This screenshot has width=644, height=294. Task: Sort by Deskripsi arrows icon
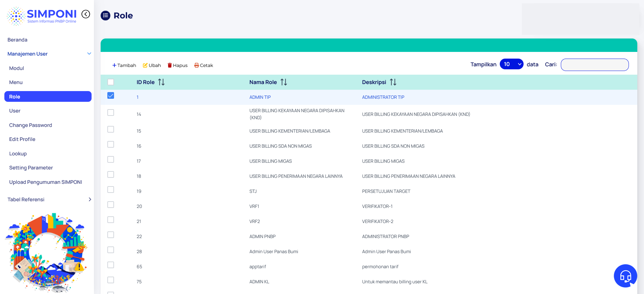coord(393,82)
